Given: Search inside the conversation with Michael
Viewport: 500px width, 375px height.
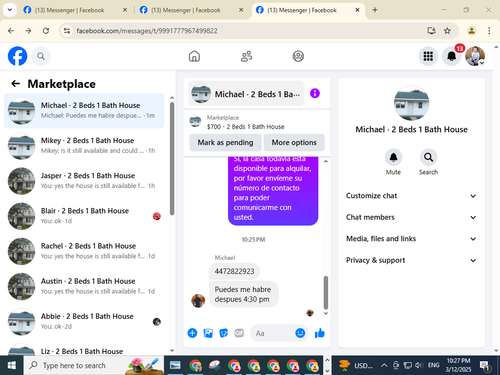Looking at the screenshot, I should 428,157.
